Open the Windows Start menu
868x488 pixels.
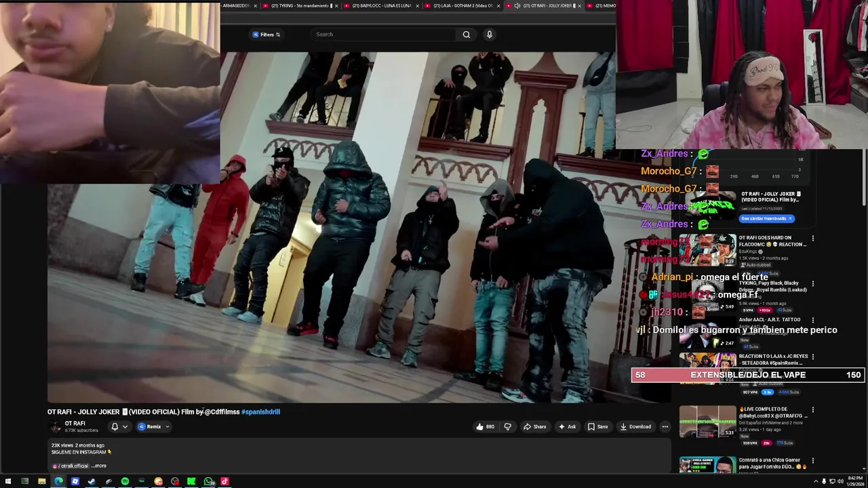click(x=7, y=482)
